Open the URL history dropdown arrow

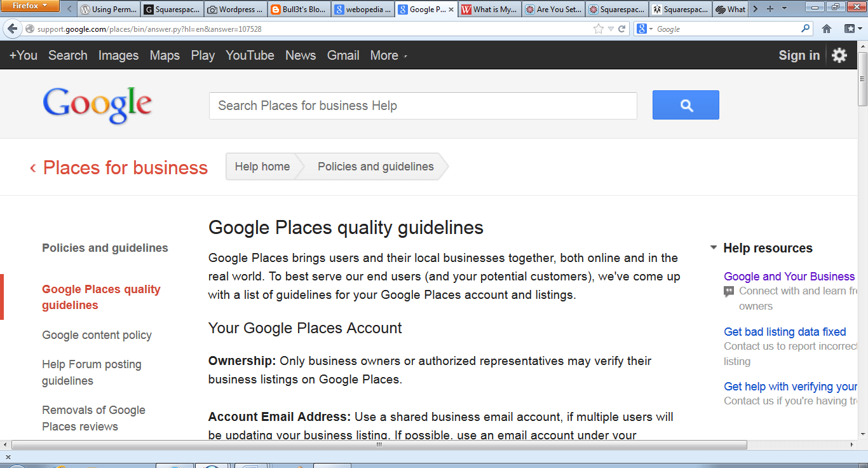[611, 29]
